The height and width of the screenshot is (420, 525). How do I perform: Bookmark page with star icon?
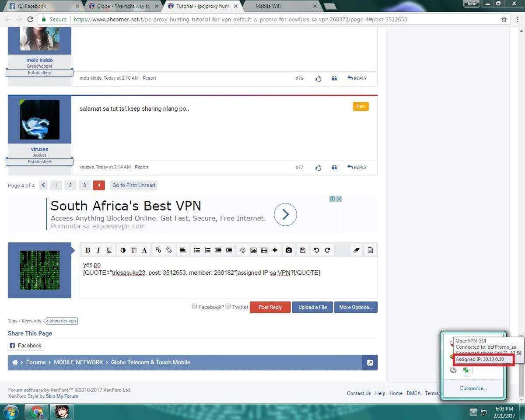[504, 19]
